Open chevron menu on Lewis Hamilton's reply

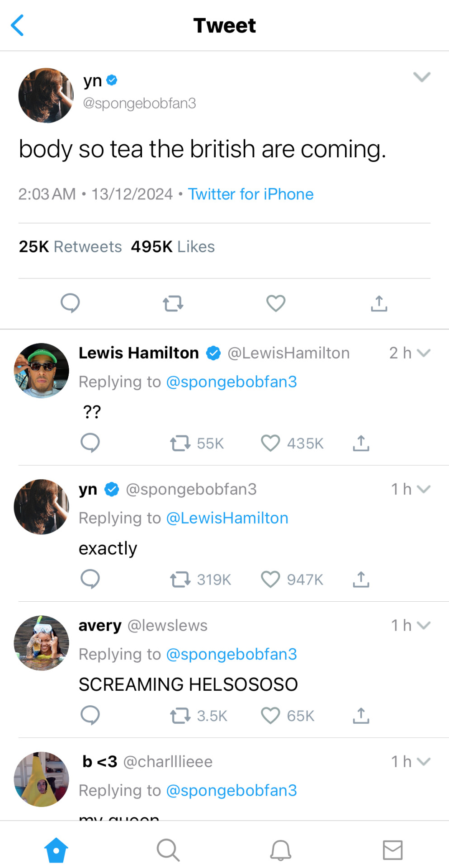point(424,353)
